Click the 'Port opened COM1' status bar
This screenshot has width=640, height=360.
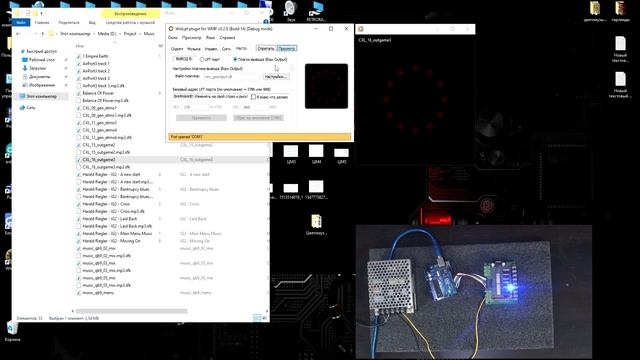(260, 137)
